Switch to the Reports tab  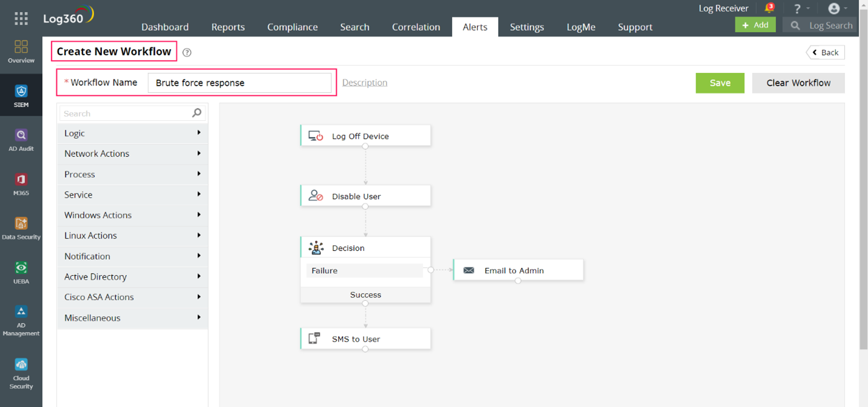[x=228, y=27]
